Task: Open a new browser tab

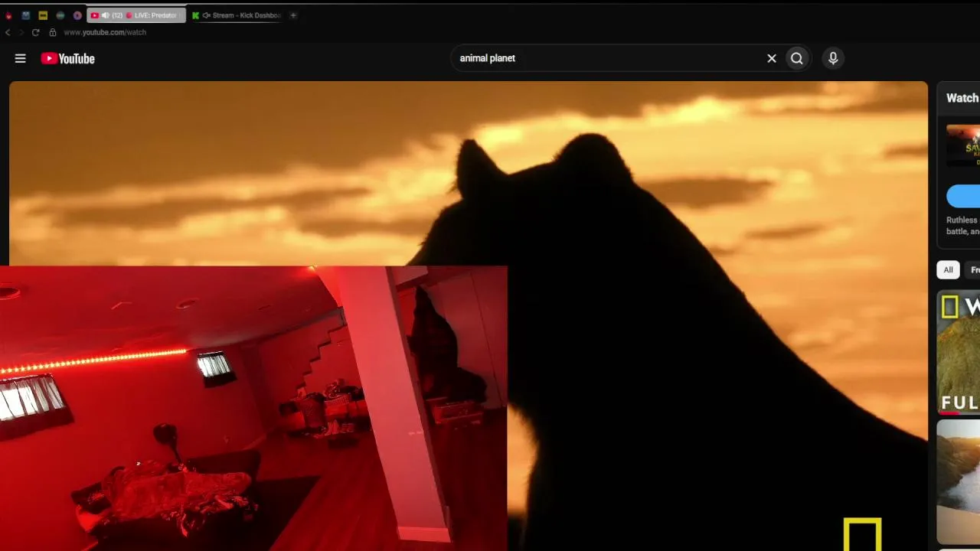Action: [293, 15]
